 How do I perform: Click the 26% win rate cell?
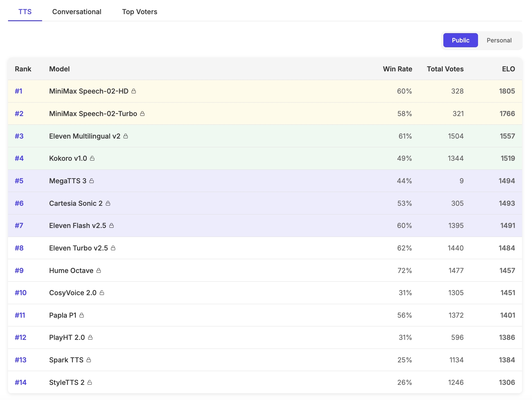tap(405, 382)
